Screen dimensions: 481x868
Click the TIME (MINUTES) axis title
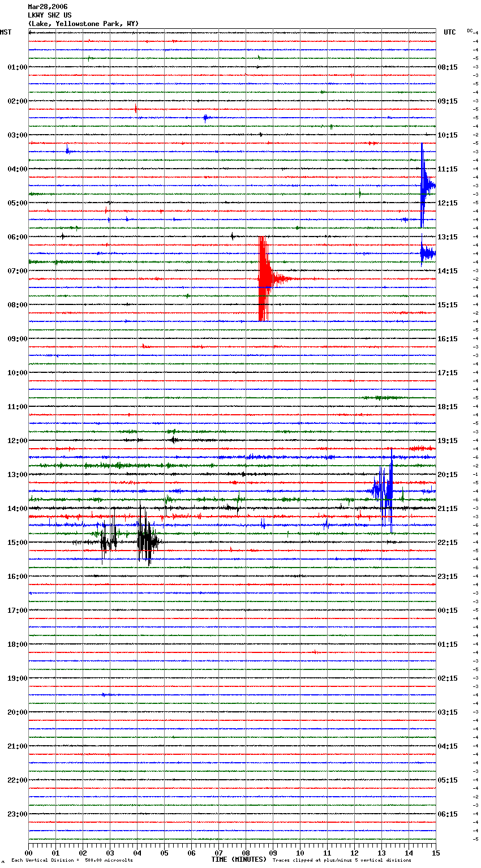click(x=239, y=860)
